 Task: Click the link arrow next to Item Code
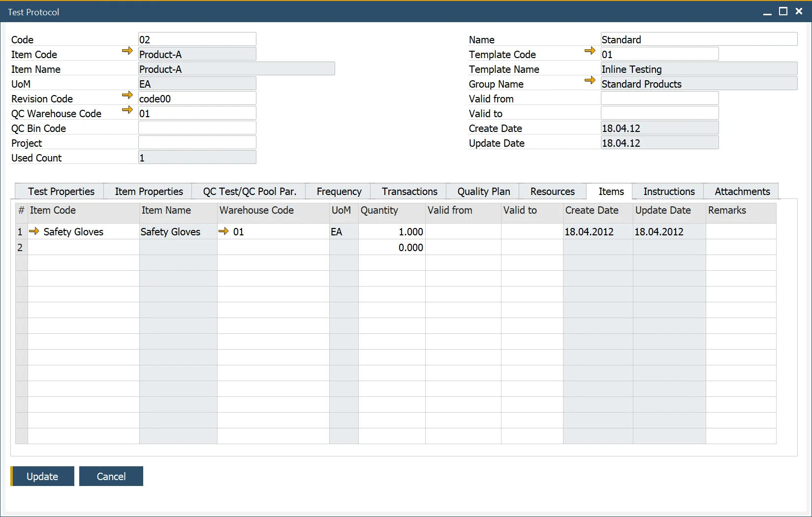click(x=127, y=51)
